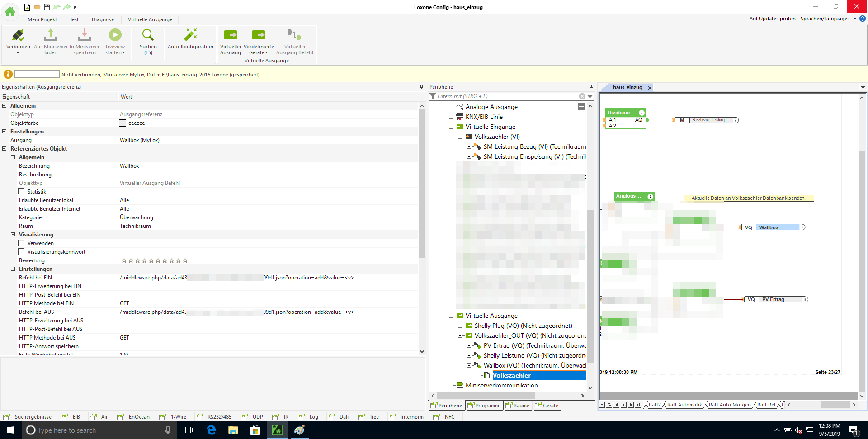Check the Verwenden visualization checkbox
The width and height of the screenshot is (868, 439).
click(22, 243)
